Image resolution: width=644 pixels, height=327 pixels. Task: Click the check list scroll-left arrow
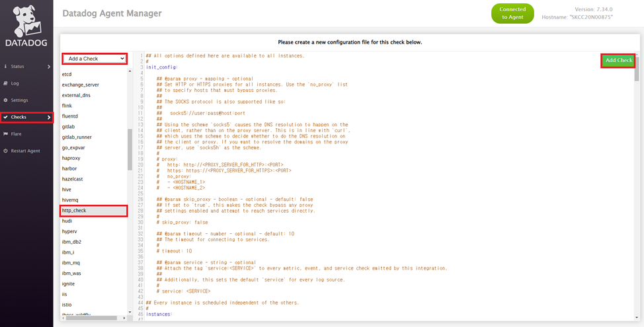63,318
